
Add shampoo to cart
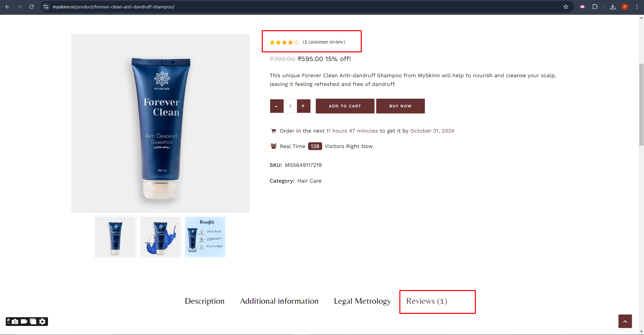[x=345, y=106]
